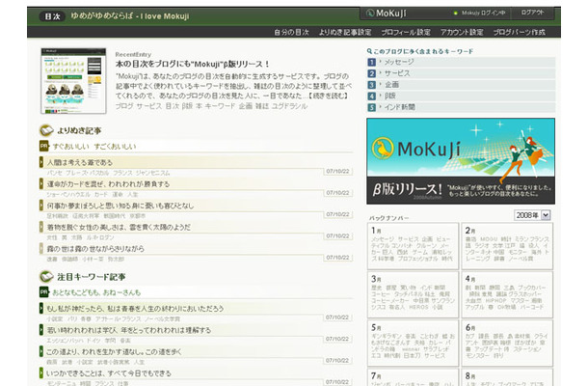Image resolution: width=588 pixels, height=386 pixels.
Task: Open the MoKuJi logo in the top bar
Action: 387,14
